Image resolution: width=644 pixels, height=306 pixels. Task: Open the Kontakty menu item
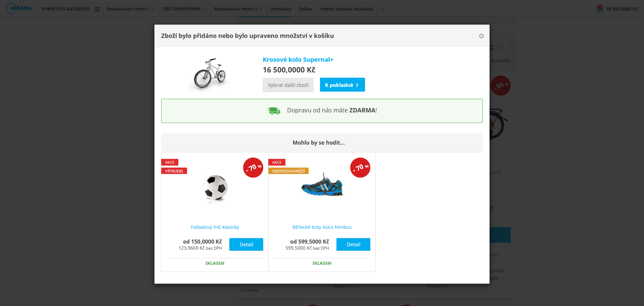click(281, 9)
